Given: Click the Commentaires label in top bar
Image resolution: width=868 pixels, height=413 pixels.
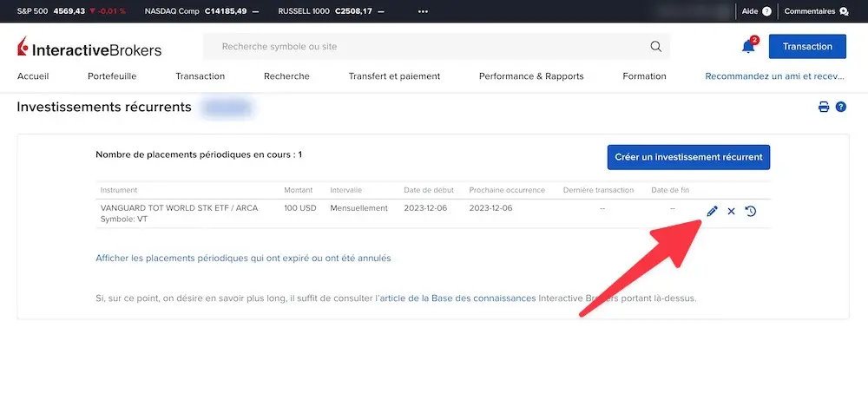Looking at the screenshot, I should click(x=809, y=11).
